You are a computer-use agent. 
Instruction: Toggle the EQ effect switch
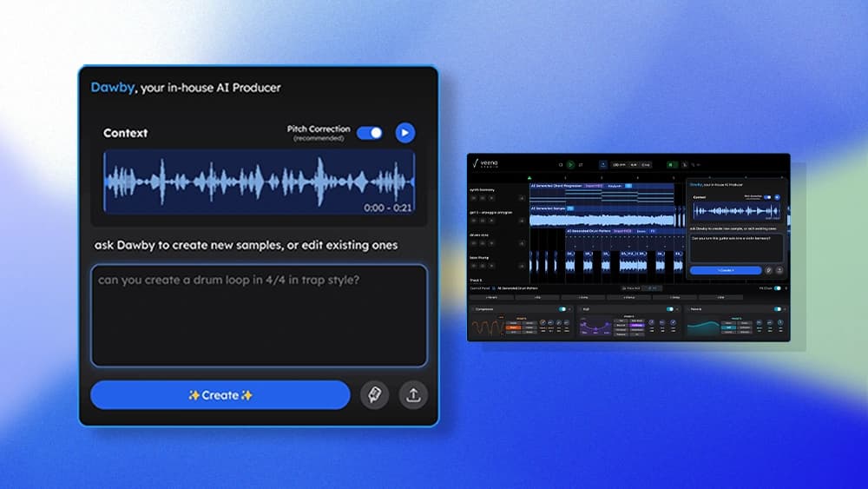pyautogui.click(x=670, y=309)
